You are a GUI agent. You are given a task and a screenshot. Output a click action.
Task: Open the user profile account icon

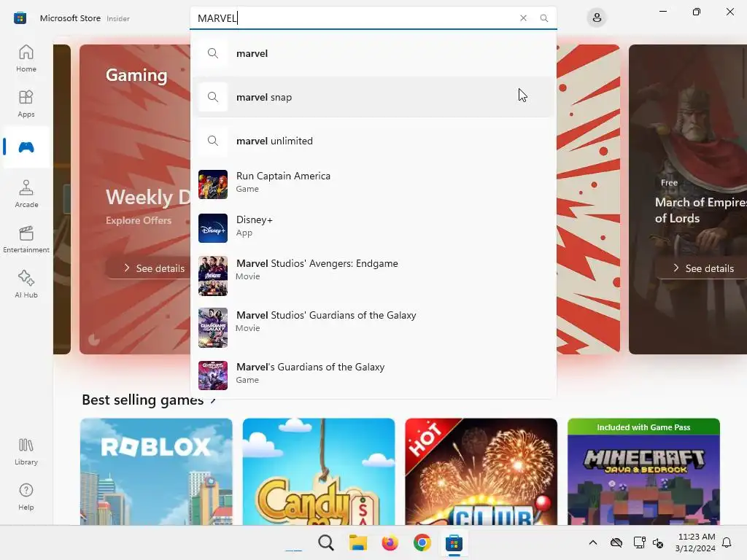[597, 18]
